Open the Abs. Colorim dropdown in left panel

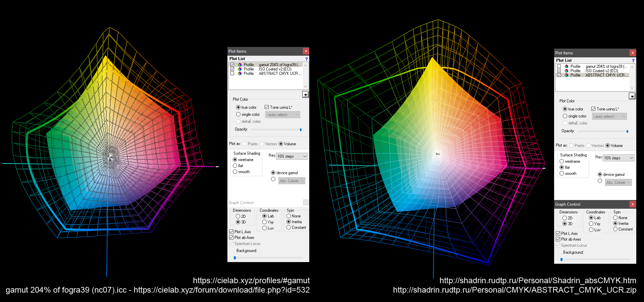point(291,181)
